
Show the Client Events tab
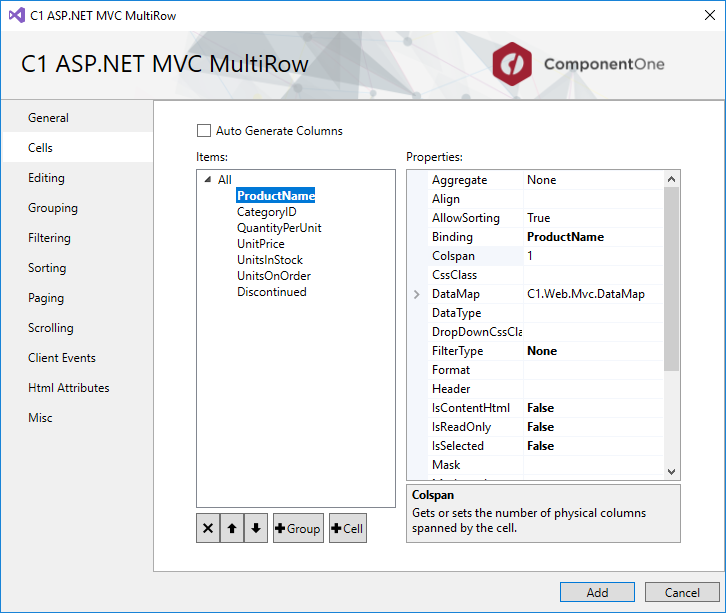[77, 358]
